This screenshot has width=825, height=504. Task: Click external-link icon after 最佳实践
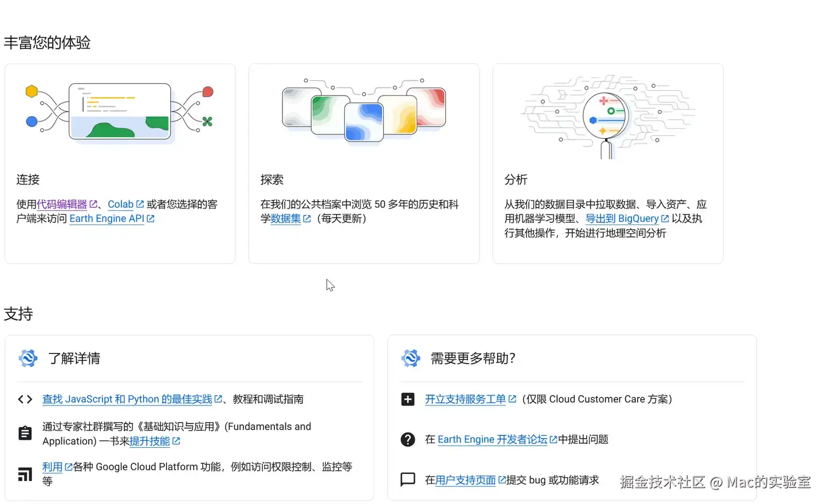tap(218, 399)
